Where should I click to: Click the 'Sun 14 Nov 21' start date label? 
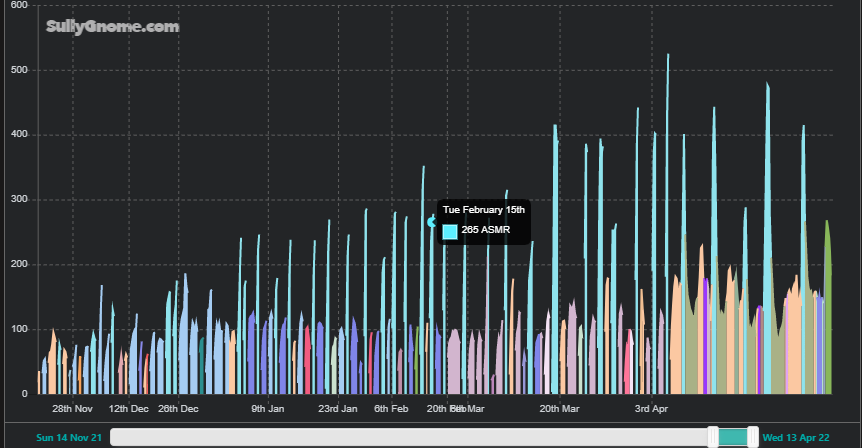pos(69,438)
